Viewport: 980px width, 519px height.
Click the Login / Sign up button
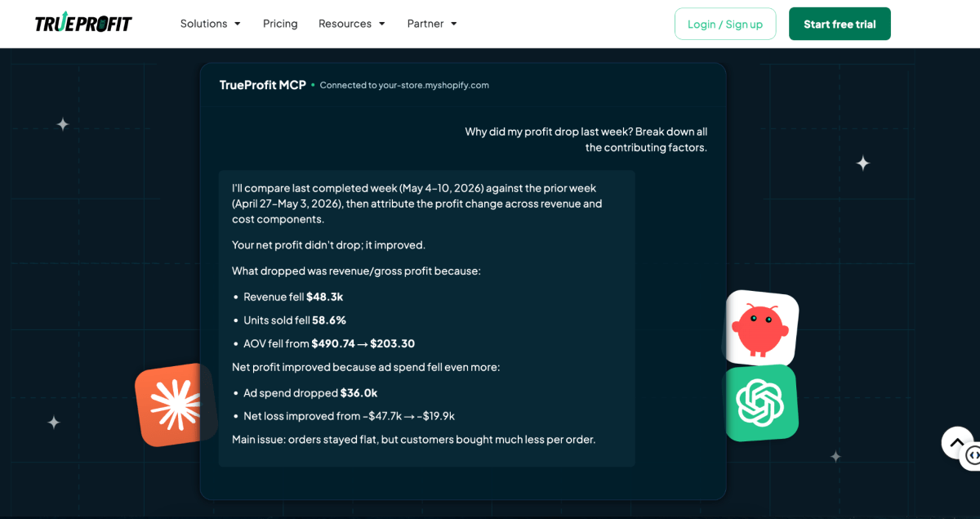tap(725, 24)
